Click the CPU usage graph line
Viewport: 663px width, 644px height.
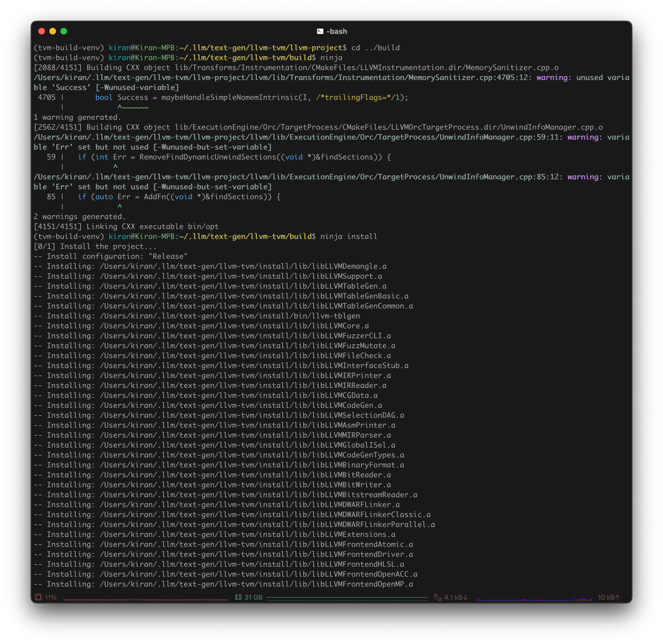[145, 599]
